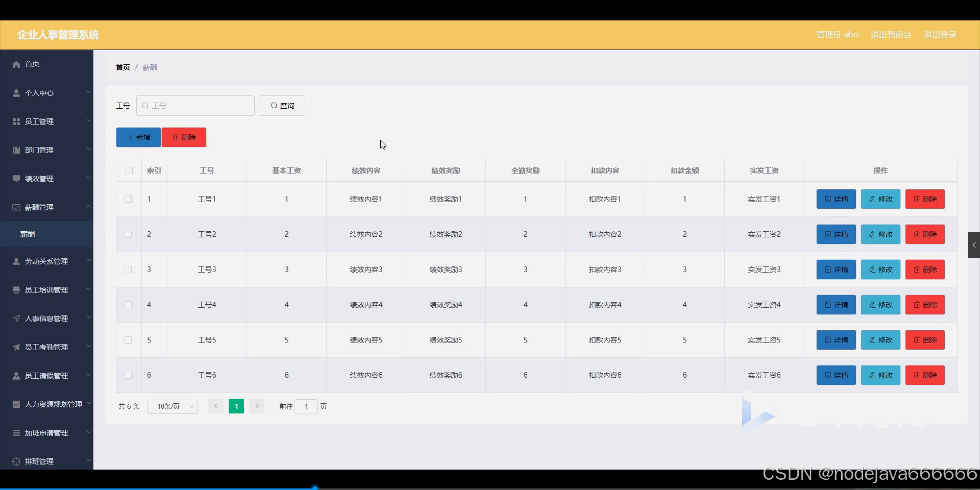Click the icon next to 部门管理
The image size is (980, 490).
coord(16,150)
